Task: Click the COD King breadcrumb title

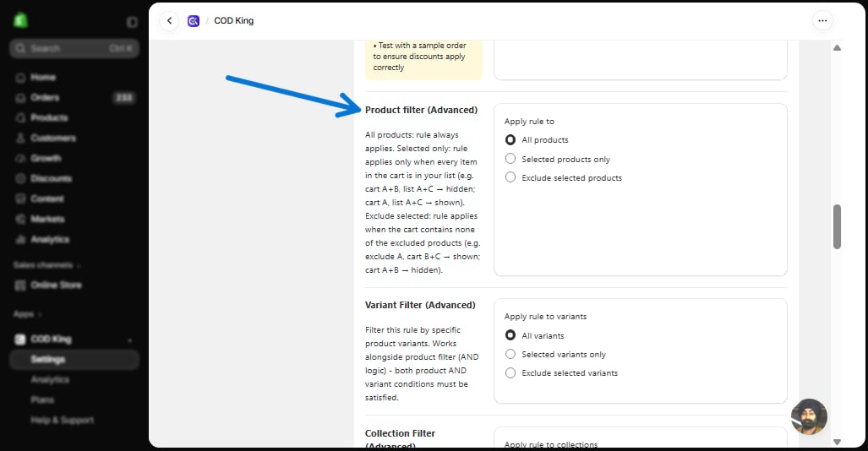Action: point(233,21)
